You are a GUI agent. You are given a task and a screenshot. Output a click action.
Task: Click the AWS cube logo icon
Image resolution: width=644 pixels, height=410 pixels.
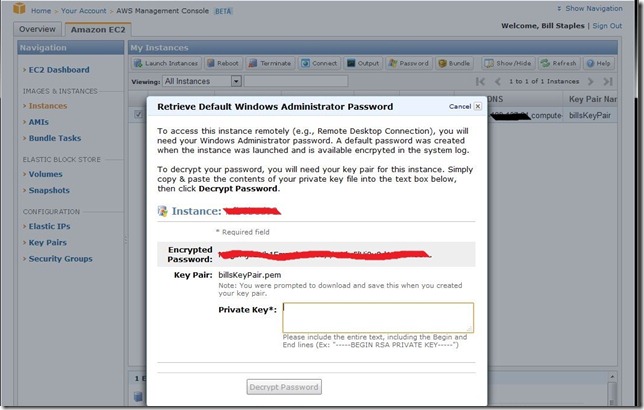coord(19,8)
